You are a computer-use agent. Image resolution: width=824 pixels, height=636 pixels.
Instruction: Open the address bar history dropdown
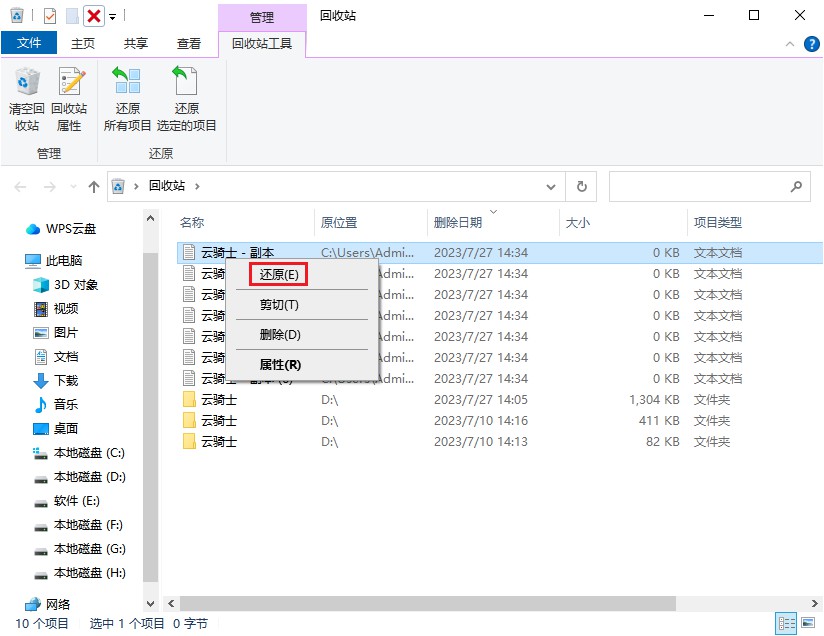551,187
